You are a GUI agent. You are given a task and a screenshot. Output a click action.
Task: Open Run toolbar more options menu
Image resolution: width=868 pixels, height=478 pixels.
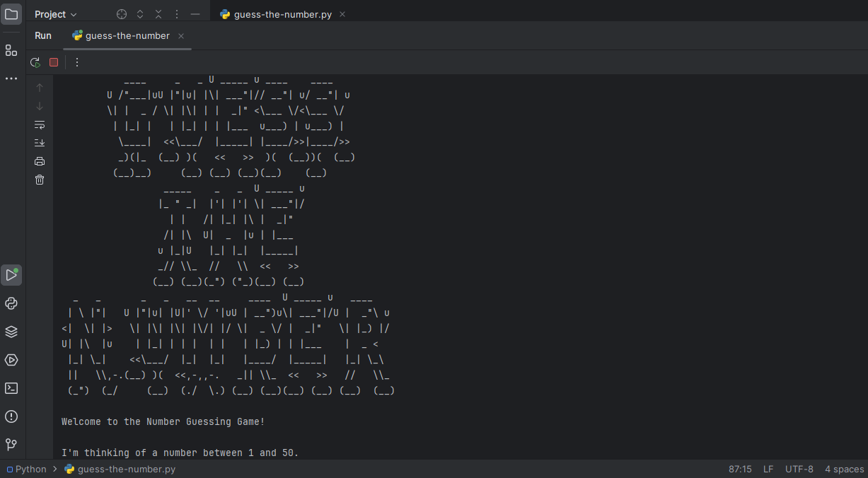[x=77, y=62]
